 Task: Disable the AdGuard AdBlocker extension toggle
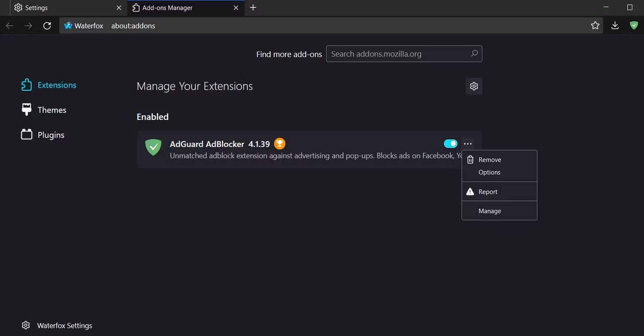pyautogui.click(x=450, y=143)
